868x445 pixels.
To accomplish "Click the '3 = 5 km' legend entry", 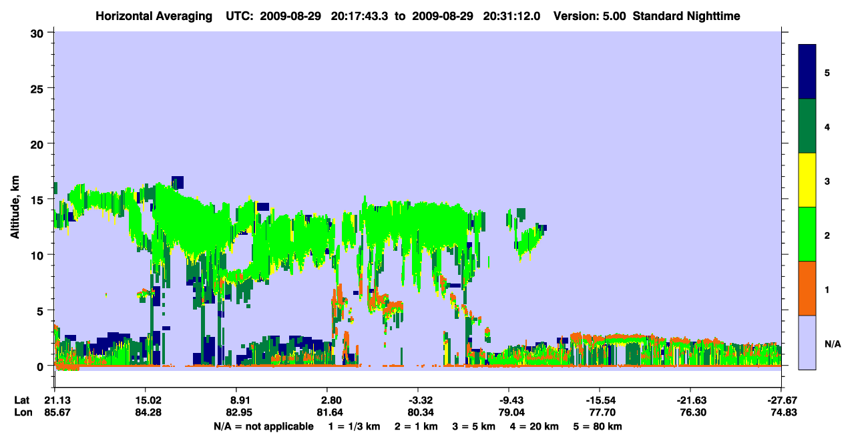I will pos(475,426).
